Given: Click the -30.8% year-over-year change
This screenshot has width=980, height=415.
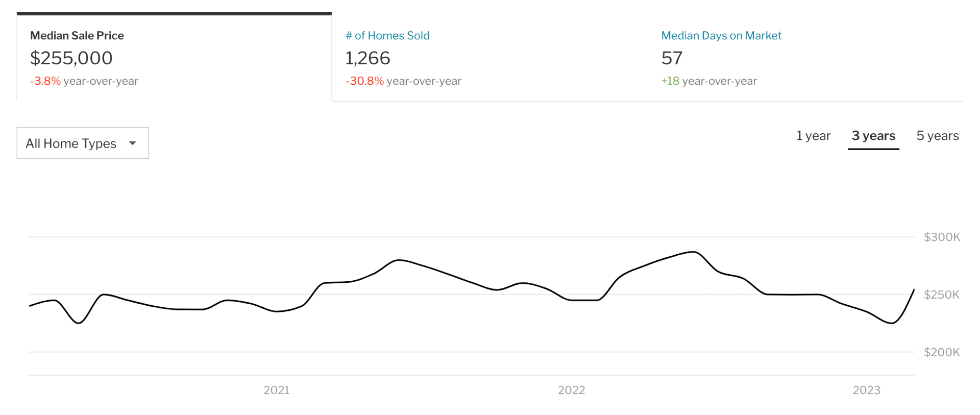Looking at the screenshot, I should tap(364, 81).
